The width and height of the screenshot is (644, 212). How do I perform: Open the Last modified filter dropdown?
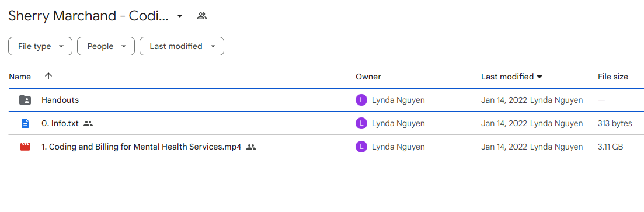[x=182, y=46]
